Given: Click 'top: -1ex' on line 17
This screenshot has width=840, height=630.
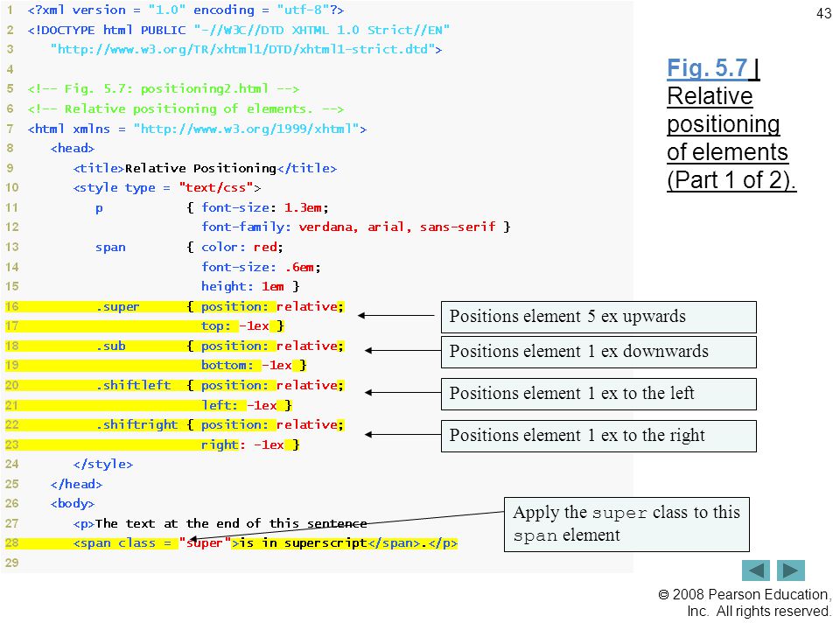Looking at the screenshot, I should (235, 325).
